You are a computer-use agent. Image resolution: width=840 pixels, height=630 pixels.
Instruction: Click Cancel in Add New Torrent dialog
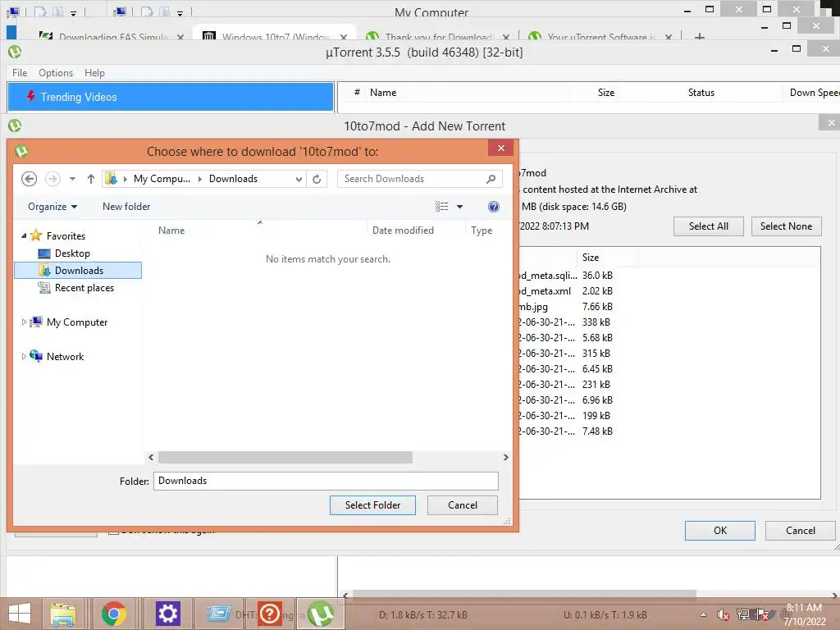click(801, 531)
